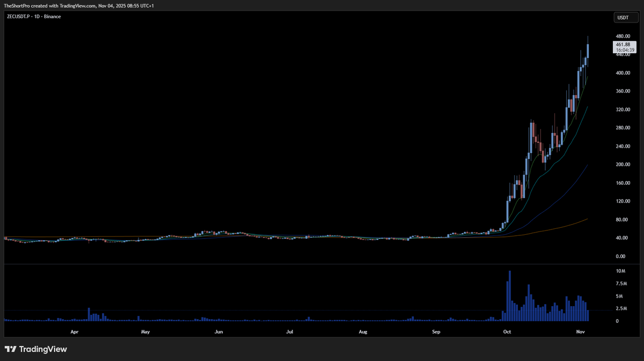Click the 7.5M volume axis label
This screenshot has height=361, width=644.
pyautogui.click(x=621, y=284)
